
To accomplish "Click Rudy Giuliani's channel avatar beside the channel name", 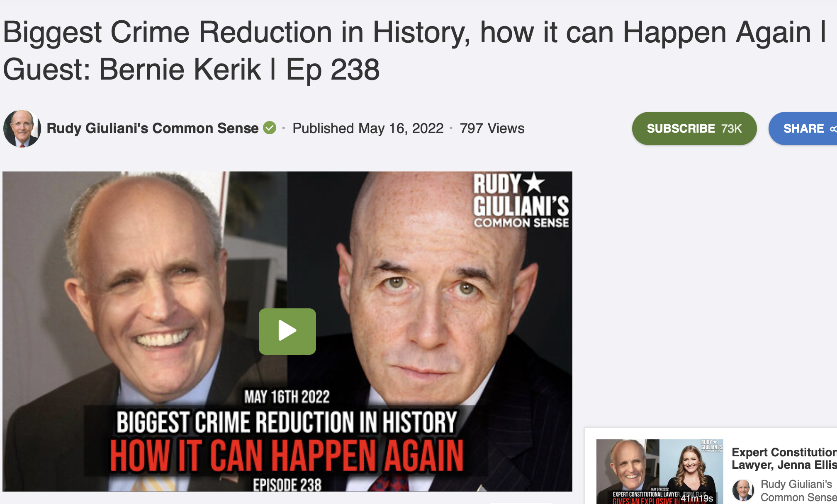I will click(x=22, y=128).
